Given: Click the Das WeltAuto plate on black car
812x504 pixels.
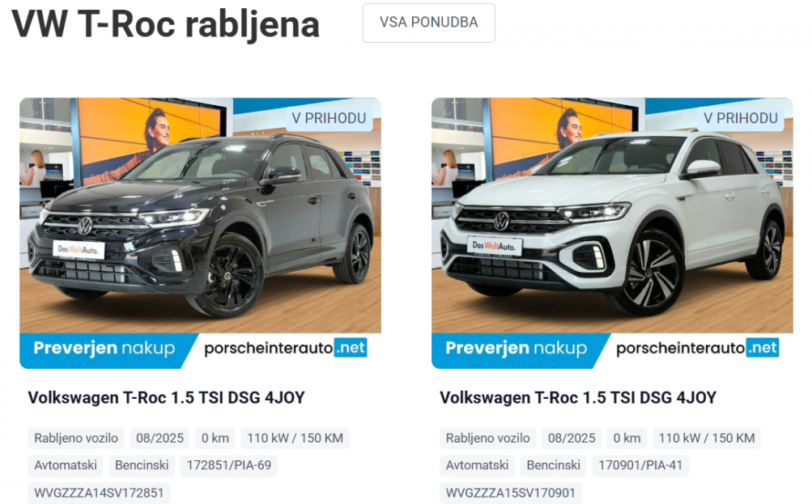Looking at the screenshot, I should coord(79,249).
